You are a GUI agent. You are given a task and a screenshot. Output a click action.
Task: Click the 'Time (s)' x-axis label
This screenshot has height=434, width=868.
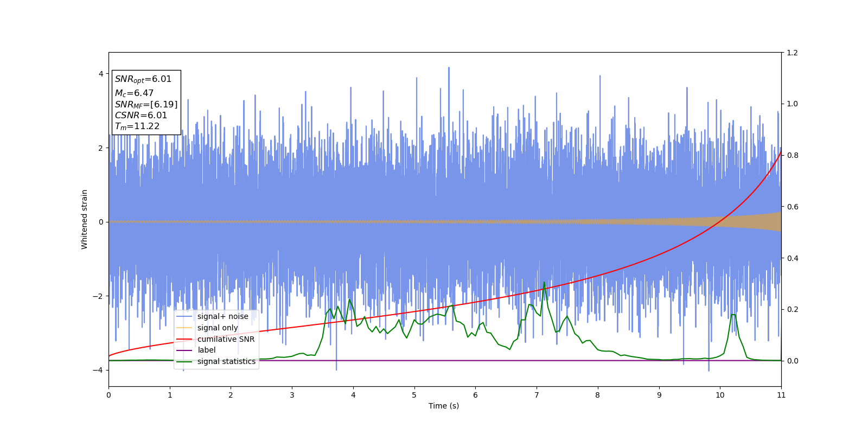click(x=444, y=406)
